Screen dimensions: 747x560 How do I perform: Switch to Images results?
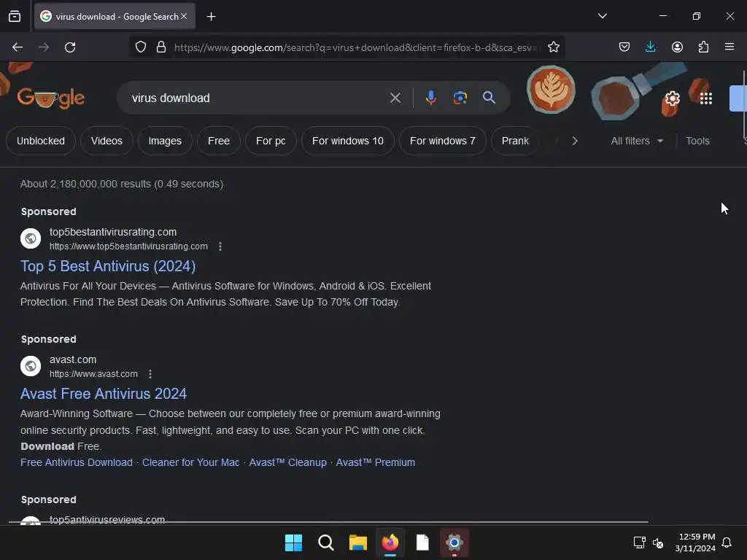click(165, 141)
